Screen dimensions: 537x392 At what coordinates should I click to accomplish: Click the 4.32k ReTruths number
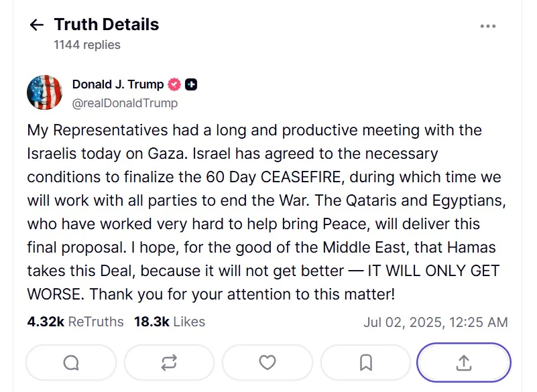click(x=46, y=322)
